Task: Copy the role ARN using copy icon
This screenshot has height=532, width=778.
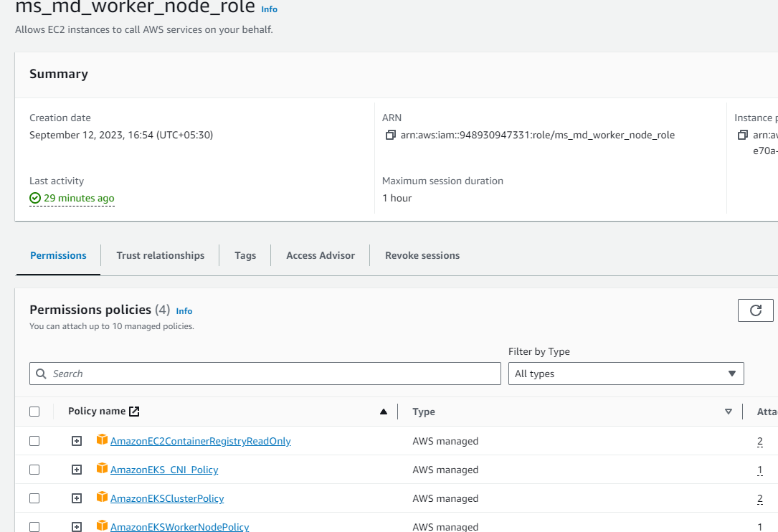Action: [x=391, y=135]
